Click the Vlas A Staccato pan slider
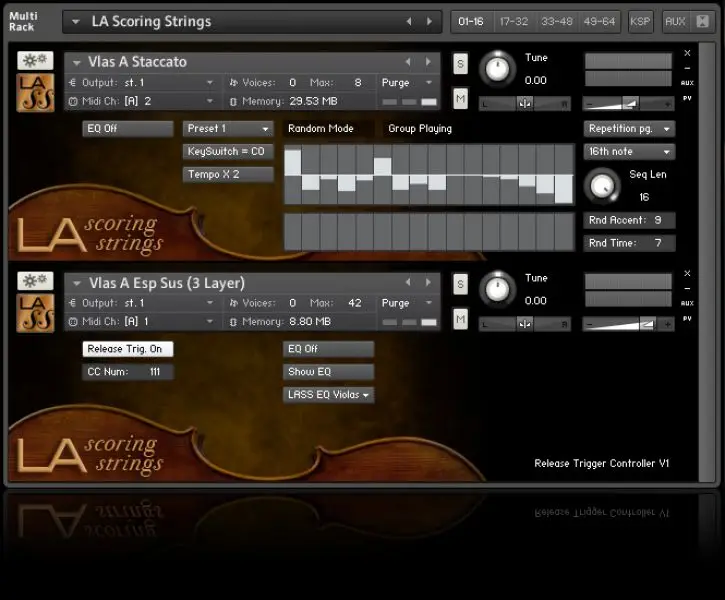725x600 pixels. click(x=525, y=104)
